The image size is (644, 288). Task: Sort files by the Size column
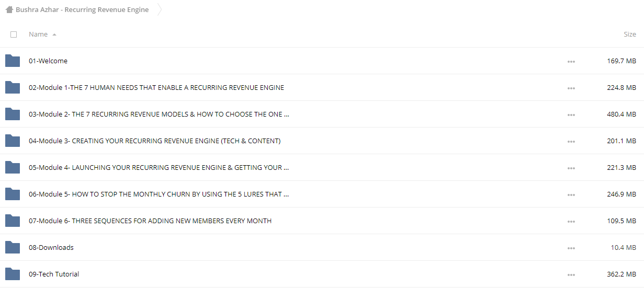[630, 34]
